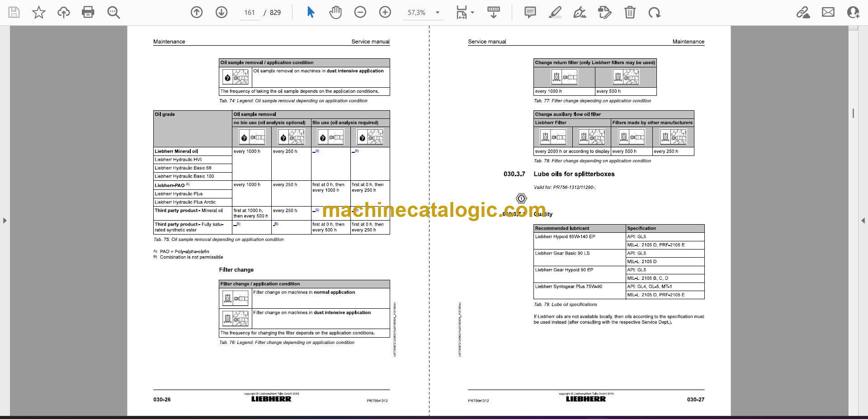Click 'Liebherr Hypoid 85W-140 EP' cell
The width and height of the screenshot is (868, 419).
pyautogui.click(x=580, y=240)
